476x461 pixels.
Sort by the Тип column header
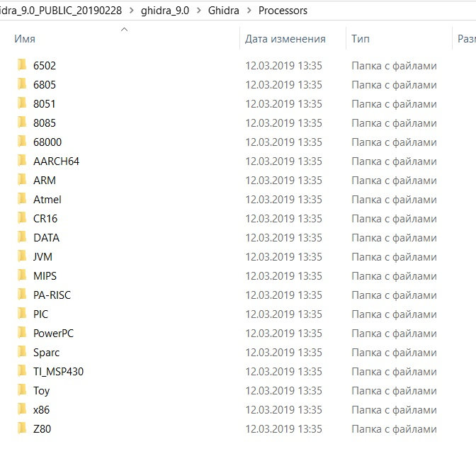coord(361,39)
